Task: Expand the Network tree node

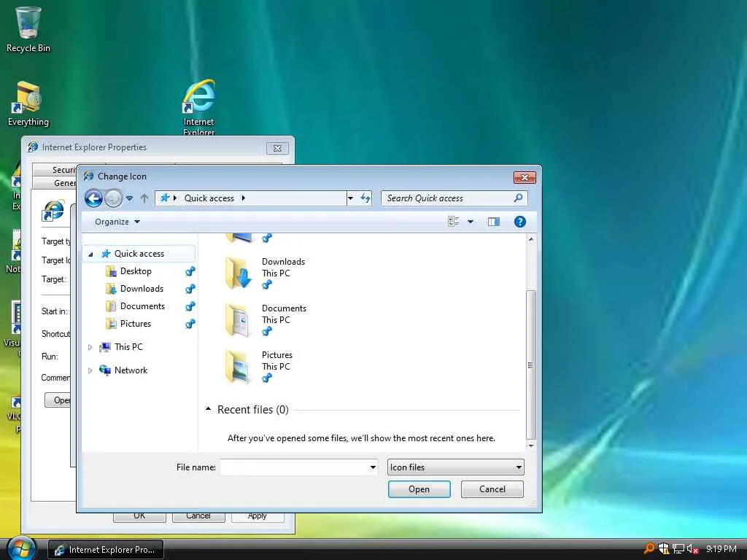Action: (90, 370)
